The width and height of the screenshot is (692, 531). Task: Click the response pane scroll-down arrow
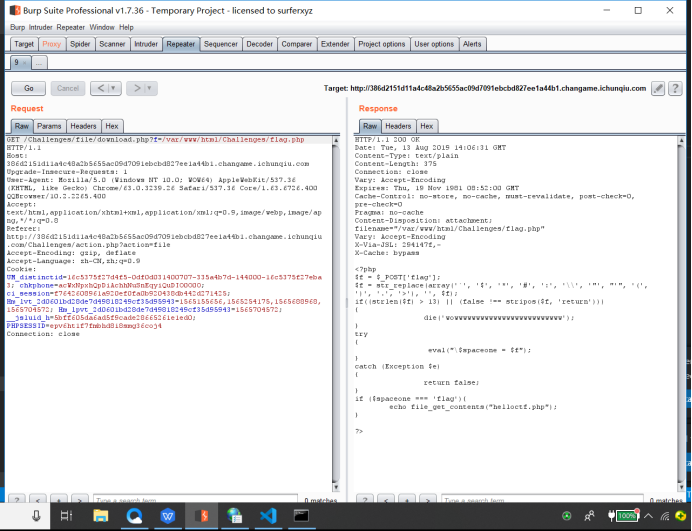click(681, 487)
